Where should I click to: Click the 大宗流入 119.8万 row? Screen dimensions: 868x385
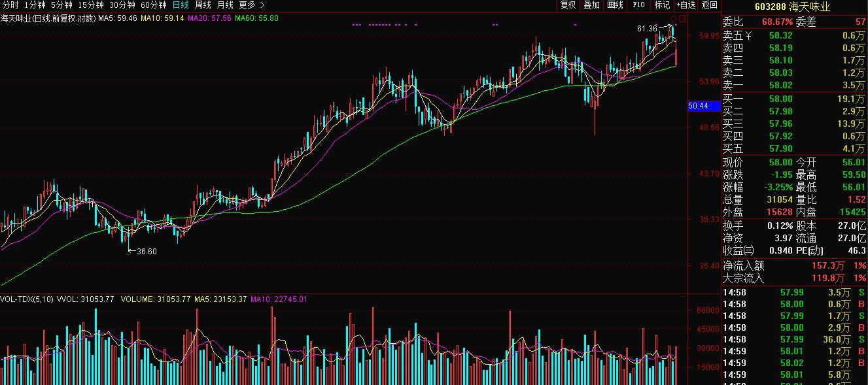[x=795, y=278]
